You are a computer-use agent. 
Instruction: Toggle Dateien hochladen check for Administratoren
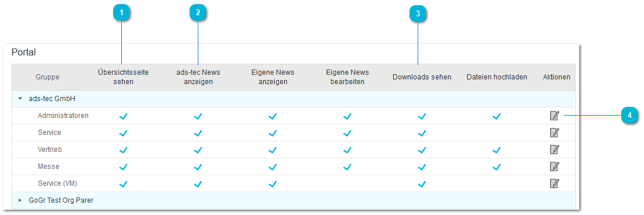pos(496,116)
